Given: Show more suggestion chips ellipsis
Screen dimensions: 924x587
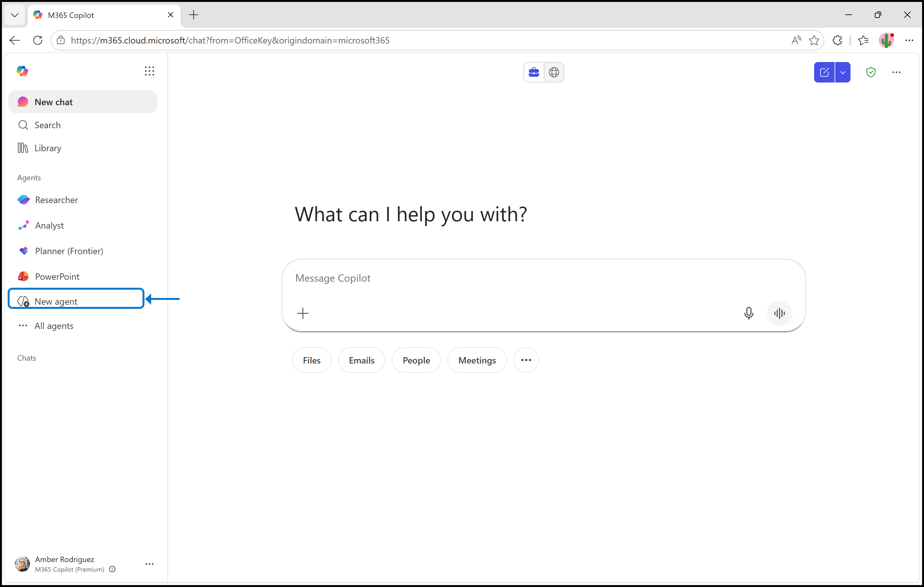Looking at the screenshot, I should [526, 360].
